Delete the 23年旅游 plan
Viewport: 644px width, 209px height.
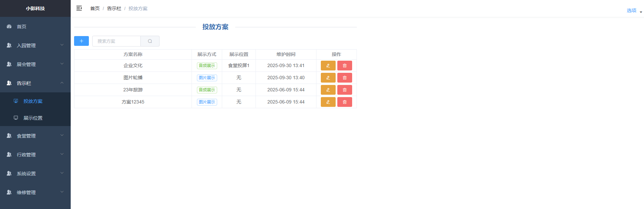(344, 90)
